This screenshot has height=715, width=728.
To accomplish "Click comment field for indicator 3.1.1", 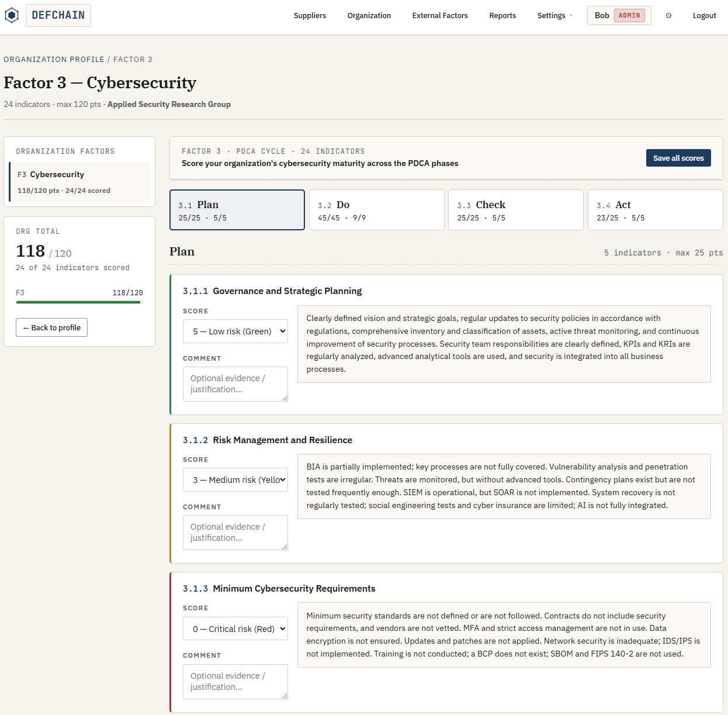I will [235, 384].
